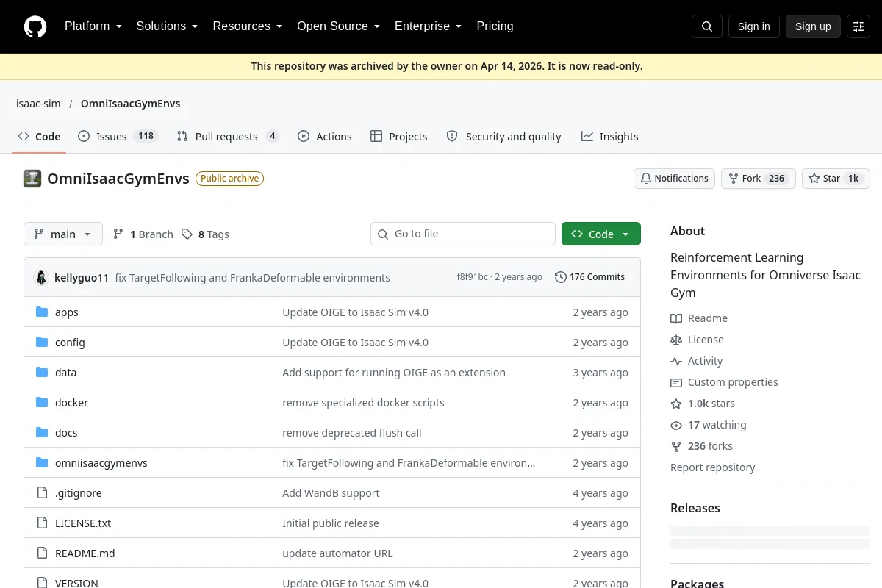Open the omniisaacgymenvs folder name
The width and height of the screenshot is (882, 588).
click(x=101, y=463)
